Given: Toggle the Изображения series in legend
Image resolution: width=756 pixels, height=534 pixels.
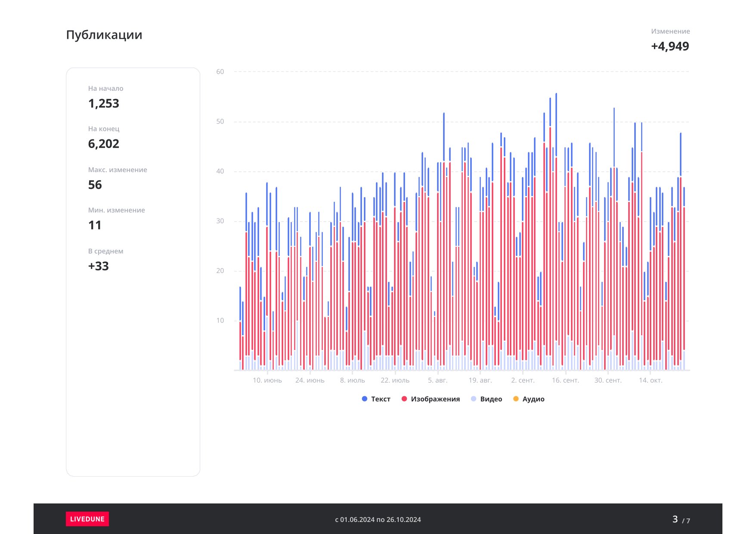Looking at the screenshot, I should [431, 399].
